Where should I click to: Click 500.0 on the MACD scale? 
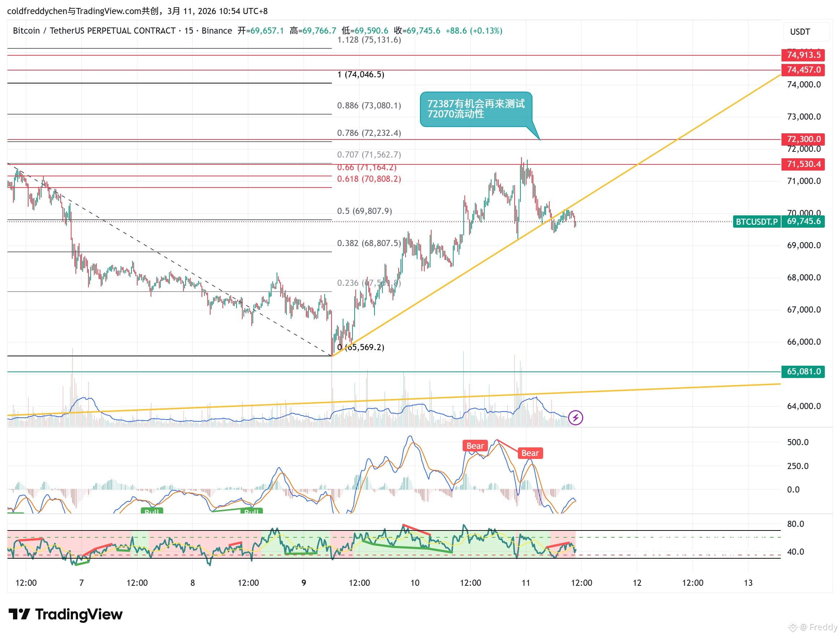point(797,442)
